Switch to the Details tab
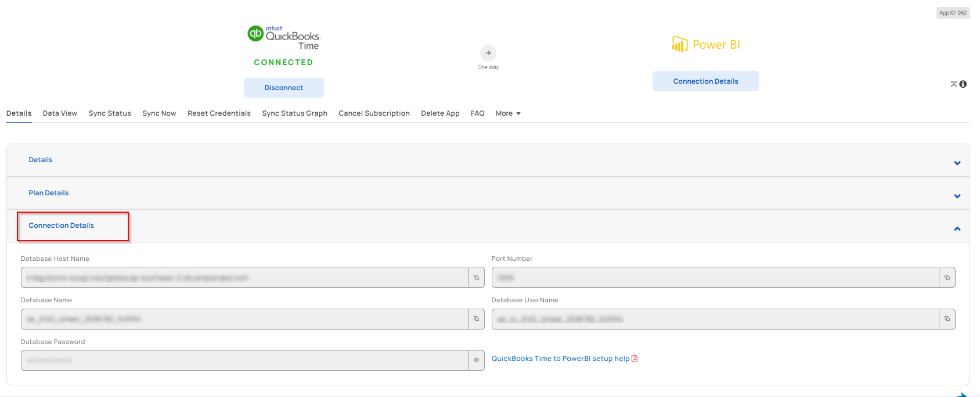The width and height of the screenshot is (980, 397). [x=19, y=113]
